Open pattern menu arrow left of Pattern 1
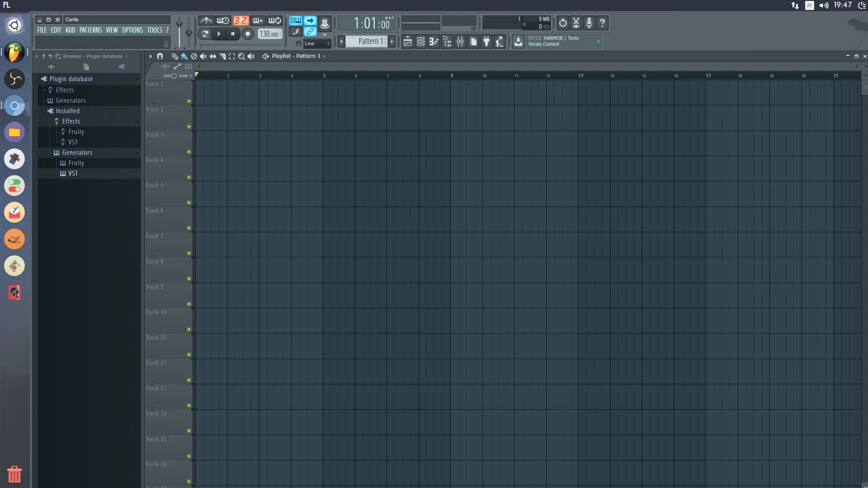This screenshot has width=868, height=488. (x=342, y=41)
